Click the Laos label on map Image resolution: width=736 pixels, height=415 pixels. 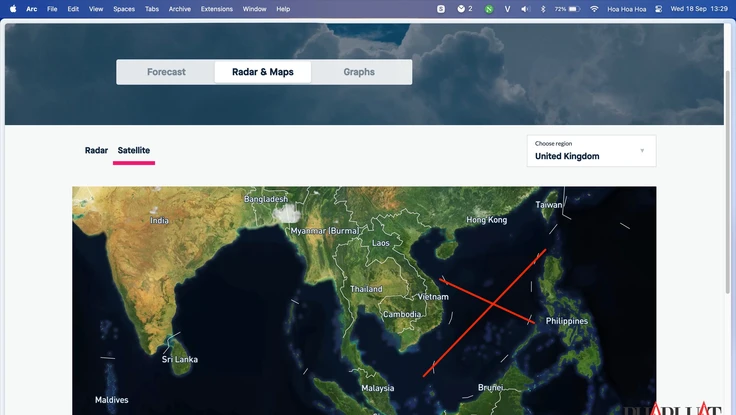click(381, 243)
